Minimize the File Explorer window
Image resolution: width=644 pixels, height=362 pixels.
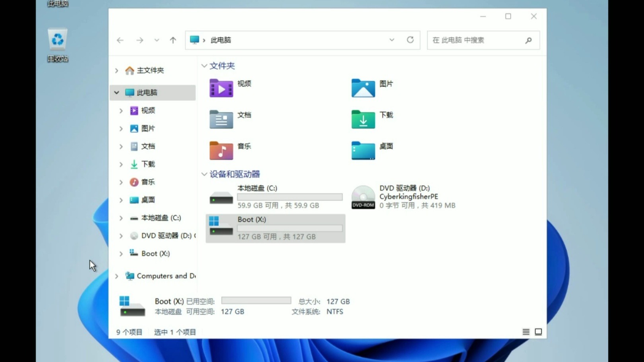[x=483, y=16]
